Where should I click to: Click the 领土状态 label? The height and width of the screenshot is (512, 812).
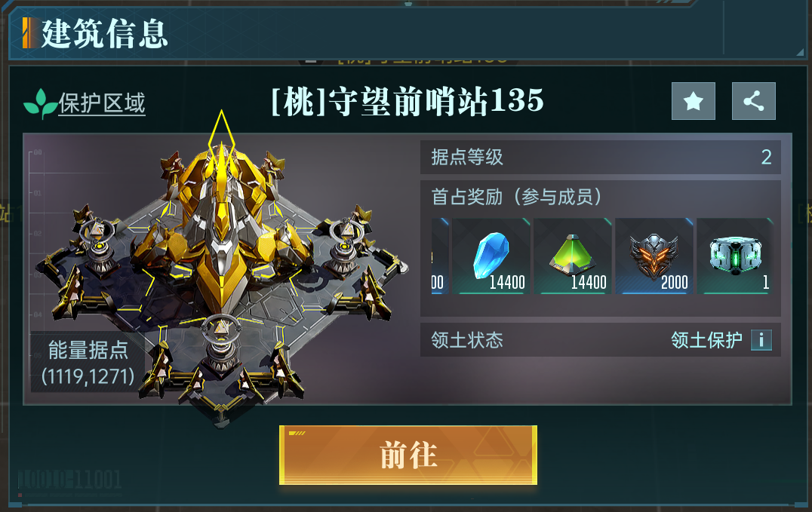(x=467, y=340)
